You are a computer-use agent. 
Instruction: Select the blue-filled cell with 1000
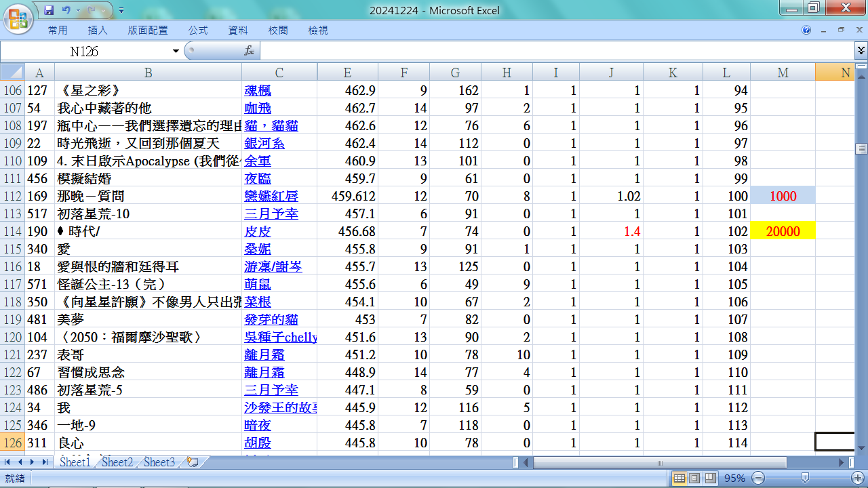783,196
